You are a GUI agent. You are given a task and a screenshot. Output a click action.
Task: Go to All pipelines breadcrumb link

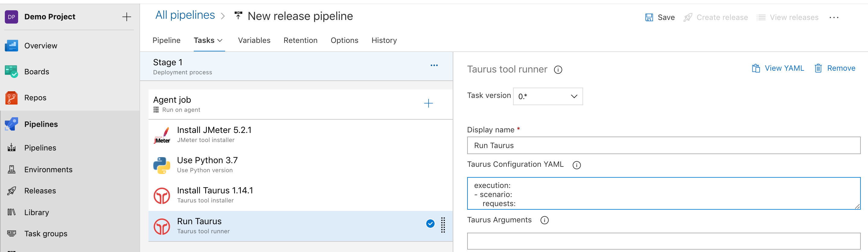click(x=185, y=15)
